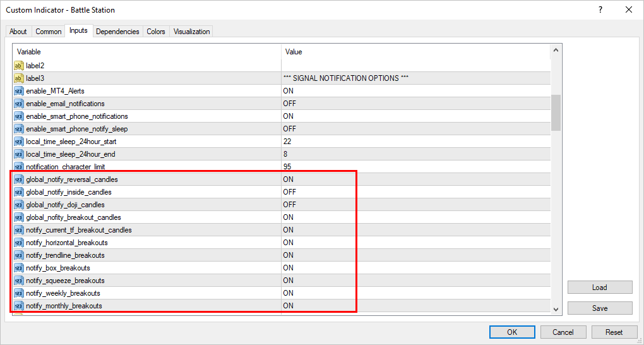Screen dimensions: 644x345
Task: Click icon beside local_time_sleep_24hour_start
Action: (x=19, y=142)
